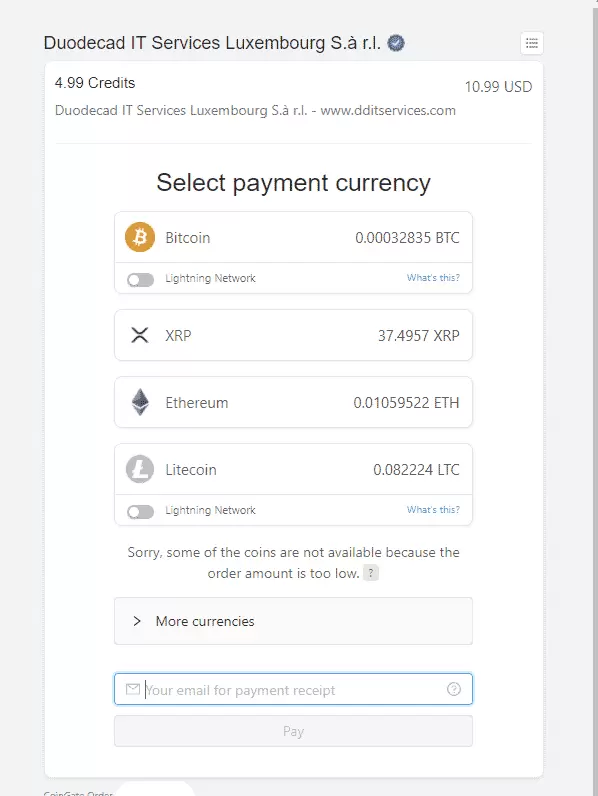This screenshot has height=796, width=598.
Task: Click the email for payment receipt field
Action: pos(293,689)
